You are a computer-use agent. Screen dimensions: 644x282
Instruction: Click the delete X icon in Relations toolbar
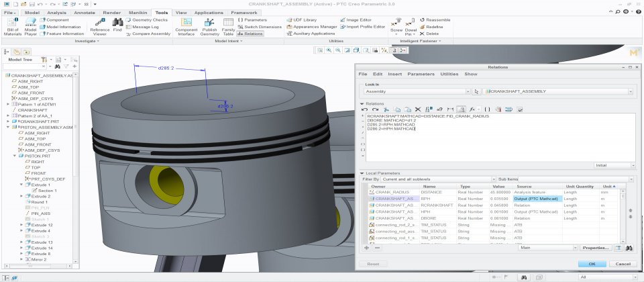[417, 109]
